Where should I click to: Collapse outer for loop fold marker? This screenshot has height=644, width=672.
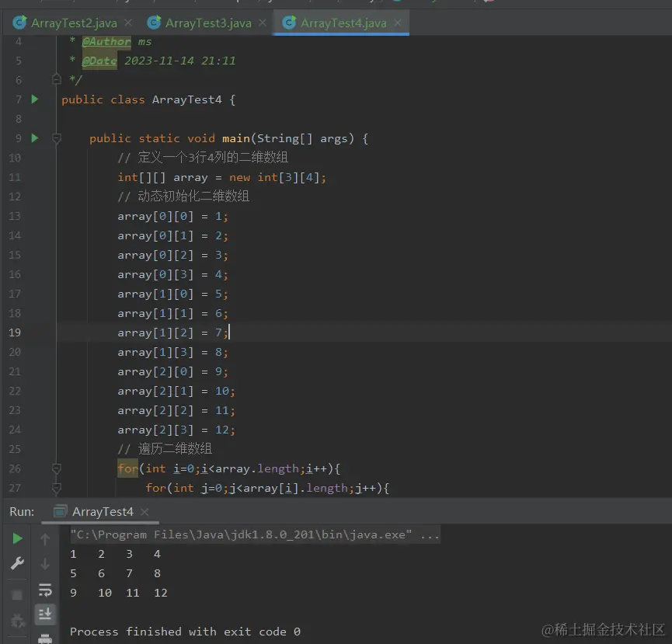(56, 468)
